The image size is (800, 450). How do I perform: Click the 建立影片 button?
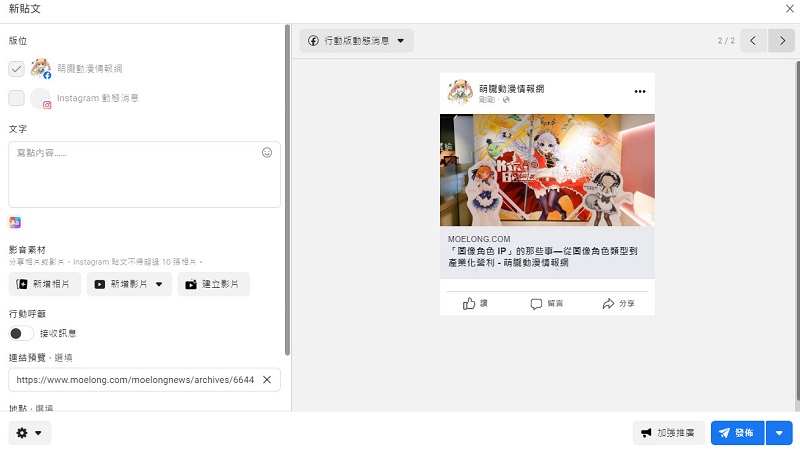click(214, 284)
